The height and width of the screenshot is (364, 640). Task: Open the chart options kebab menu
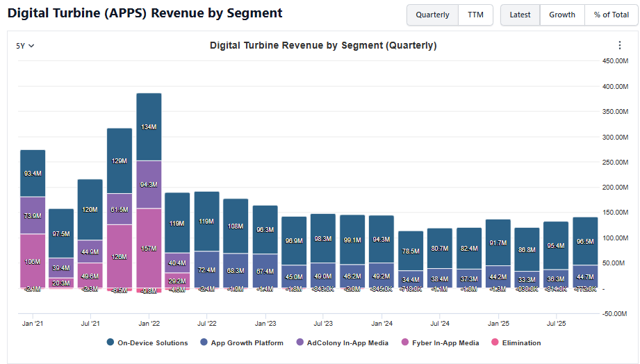click(620, 45)
